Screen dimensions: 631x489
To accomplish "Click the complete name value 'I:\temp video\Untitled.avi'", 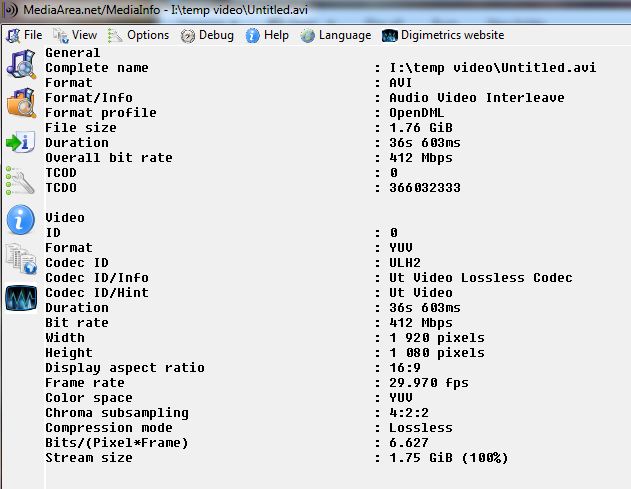I will [493, 68].
